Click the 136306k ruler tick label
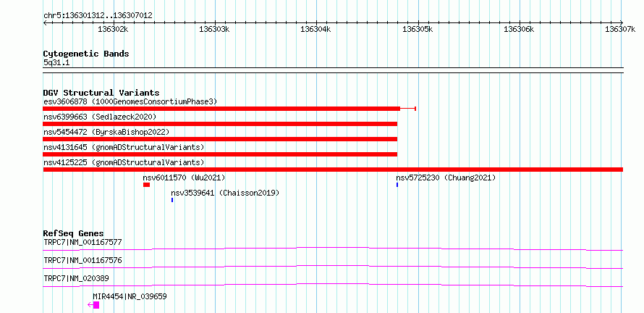The width and height of the screenshot is (644, 313). point(520,29)
